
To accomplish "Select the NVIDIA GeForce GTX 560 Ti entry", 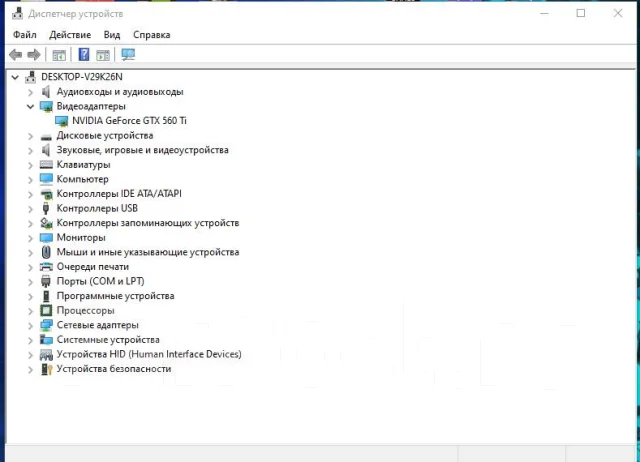I will 129,121.
